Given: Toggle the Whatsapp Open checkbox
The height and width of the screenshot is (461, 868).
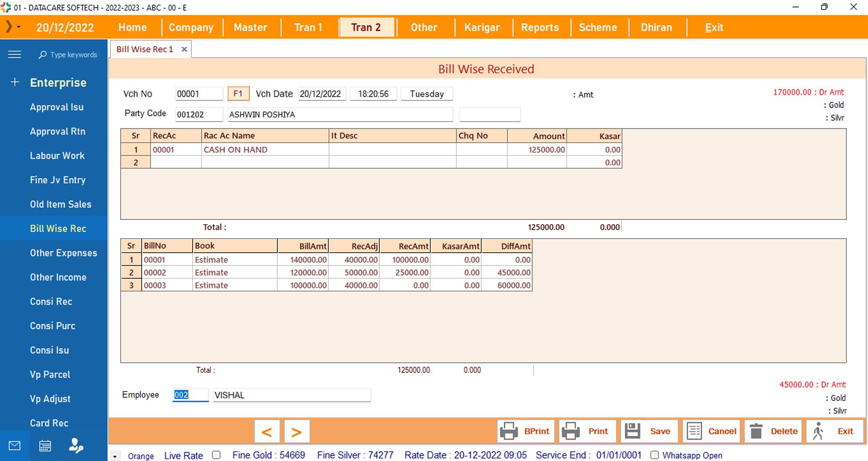Looking at the screenshot, I should pos(655,455).
